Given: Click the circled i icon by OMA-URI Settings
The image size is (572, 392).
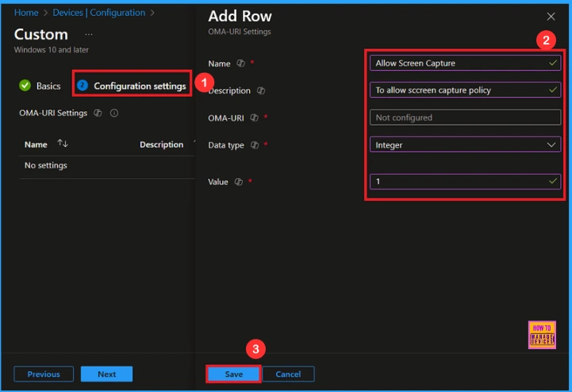Looking at the screenshot, I should pos(114,113).
